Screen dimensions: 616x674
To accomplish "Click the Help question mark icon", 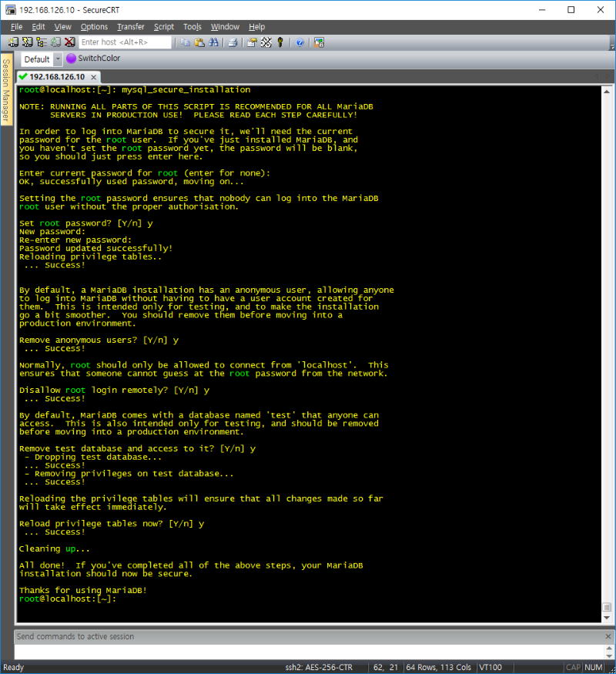I will click(300, 42).
